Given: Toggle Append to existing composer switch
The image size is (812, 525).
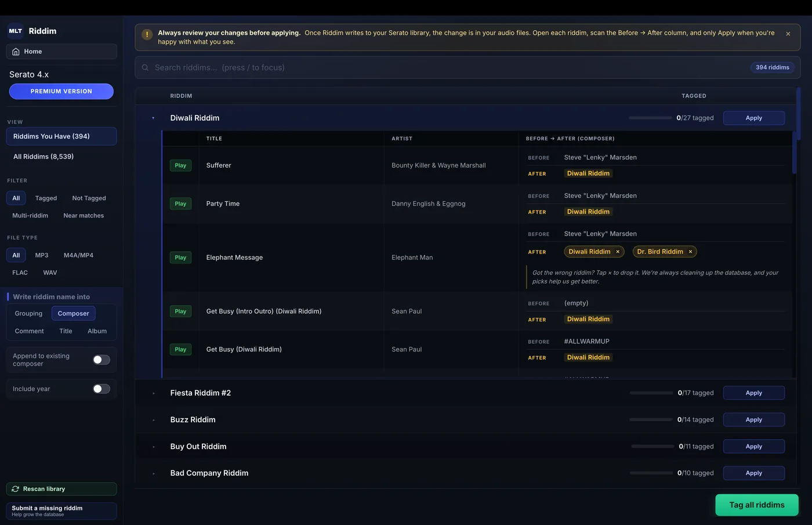Looking at the screenshot, I should (x=101, y=360).
